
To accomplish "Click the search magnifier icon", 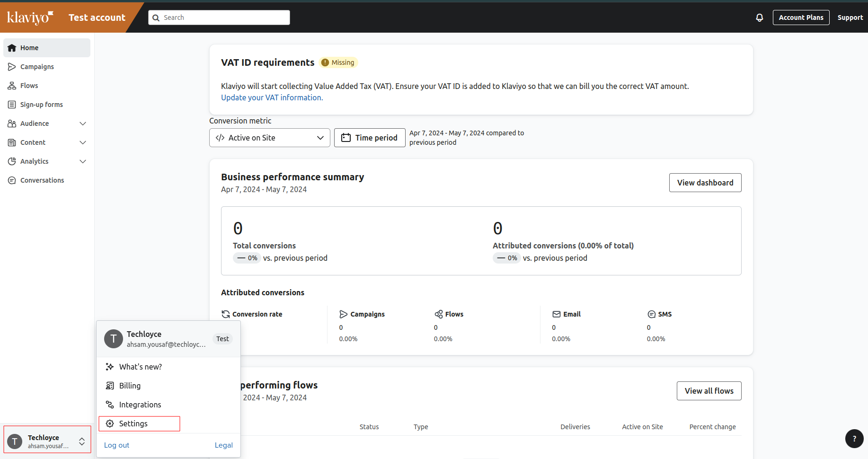I will point(156,18).
